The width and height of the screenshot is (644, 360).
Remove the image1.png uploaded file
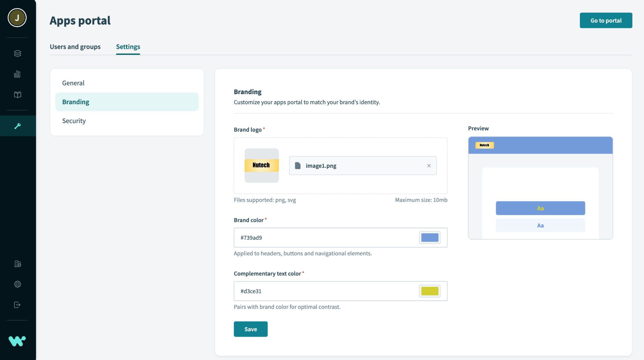coord(429,166)
